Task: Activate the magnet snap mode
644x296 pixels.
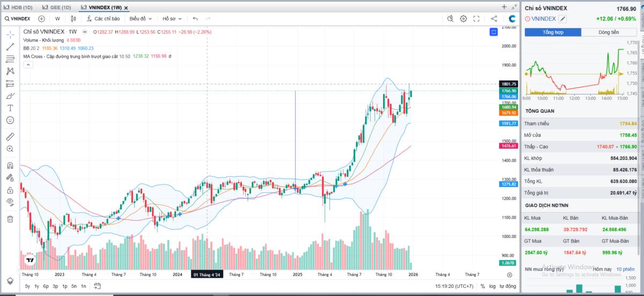Action: pos(10,165)
